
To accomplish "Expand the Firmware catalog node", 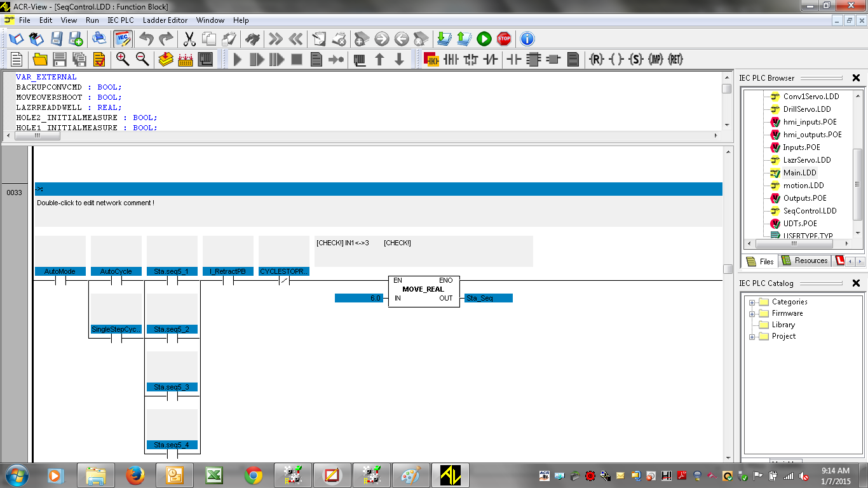I will click(x=752, y=314).
